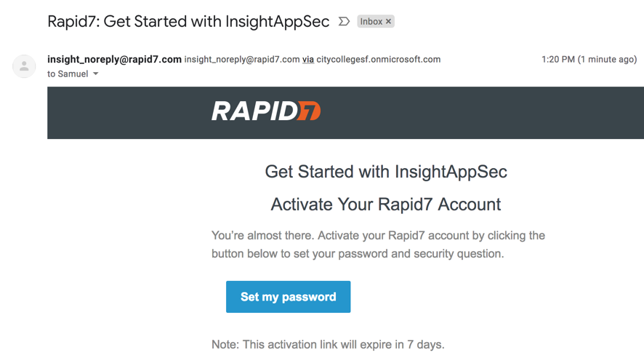Click the "Get Started with InsightAppSec" body heading

[x=386, y=172]
